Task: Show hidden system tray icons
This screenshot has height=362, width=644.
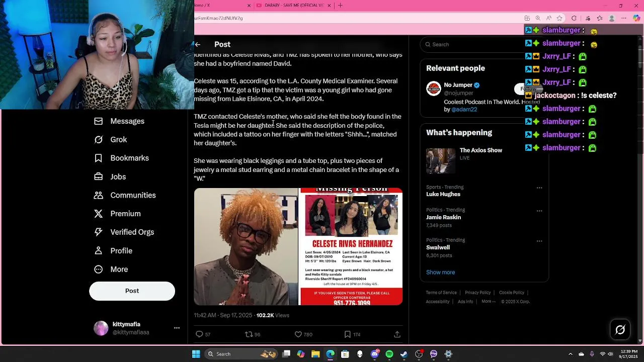Action: pos(570,354)
